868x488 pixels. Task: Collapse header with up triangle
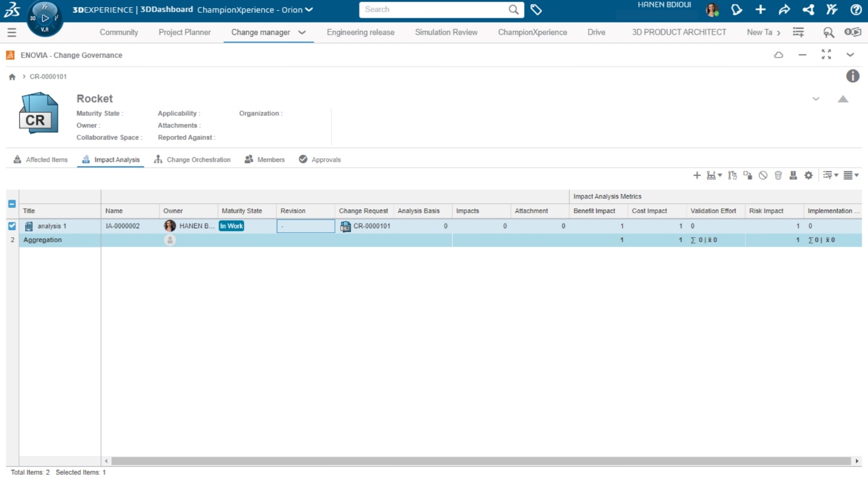pyautogui.click(x=843, y=99)
